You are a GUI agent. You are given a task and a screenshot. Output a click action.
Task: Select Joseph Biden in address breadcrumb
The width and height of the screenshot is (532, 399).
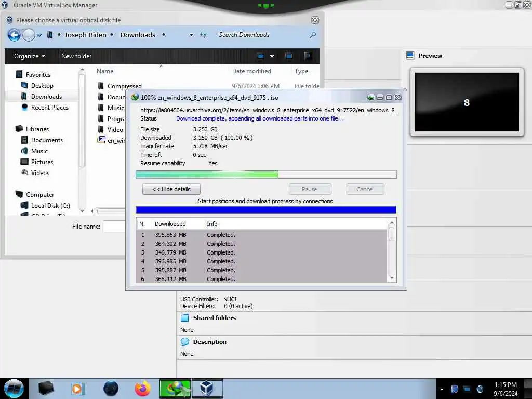pyautogui.click(x=86, y=35)
